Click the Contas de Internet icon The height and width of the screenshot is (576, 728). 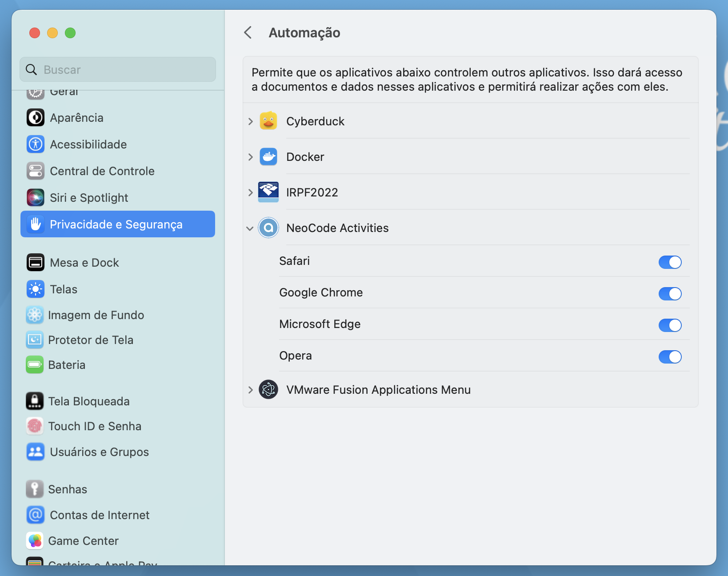[36, 515]
